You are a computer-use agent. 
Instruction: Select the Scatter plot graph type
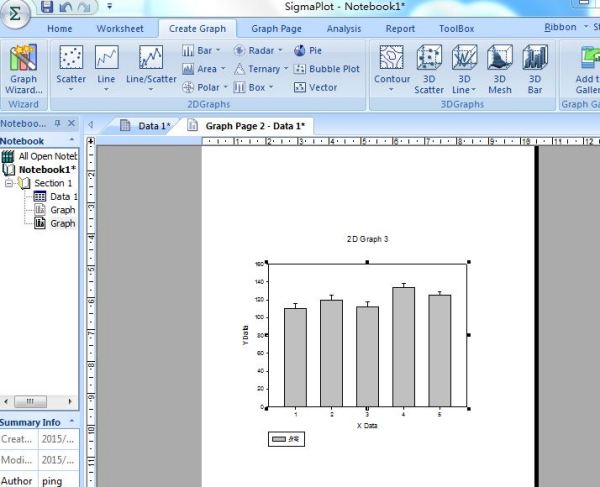[71, 67]
